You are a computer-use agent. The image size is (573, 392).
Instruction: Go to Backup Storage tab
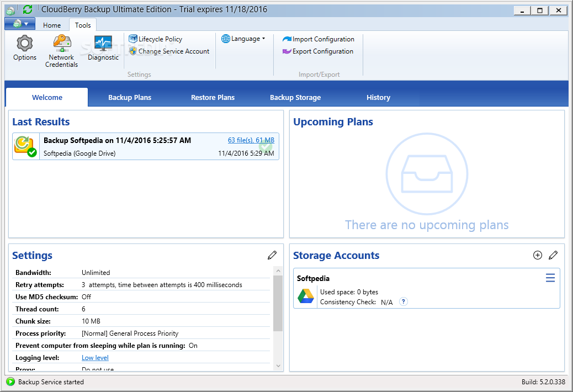point(295,98)
